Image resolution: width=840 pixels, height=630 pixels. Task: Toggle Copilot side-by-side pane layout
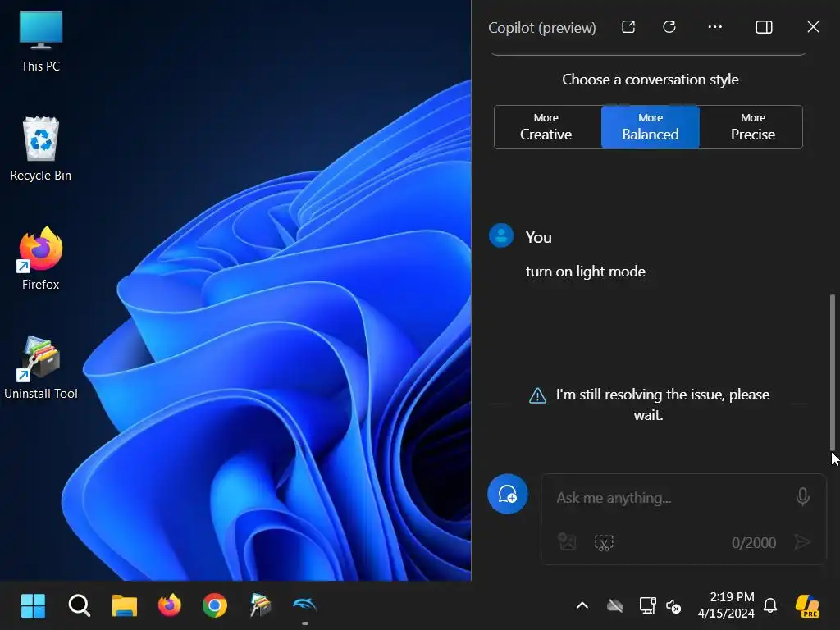pos(764,27)
